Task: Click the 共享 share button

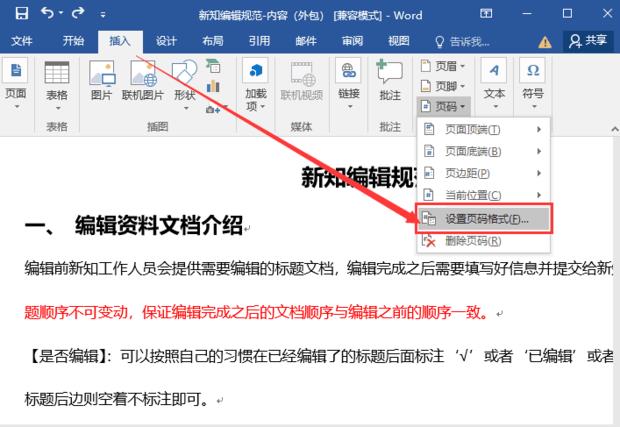Action: pos(587,41)
